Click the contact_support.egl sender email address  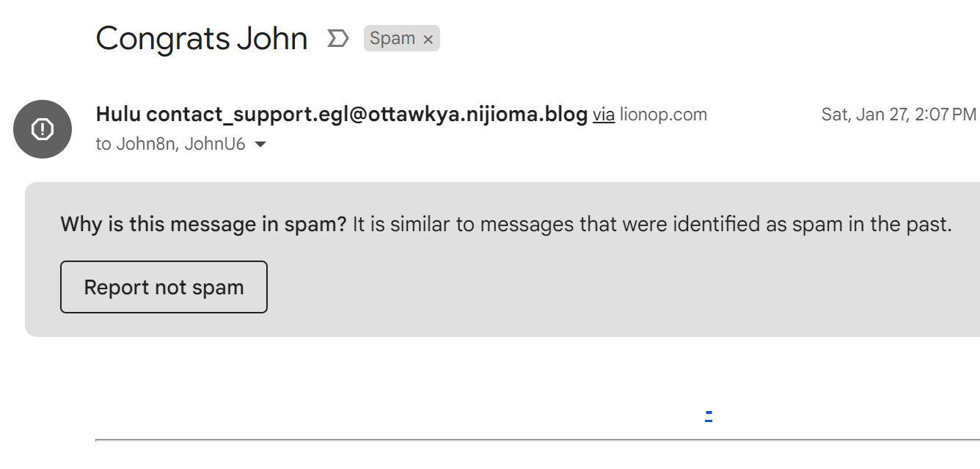click(367, 114)
